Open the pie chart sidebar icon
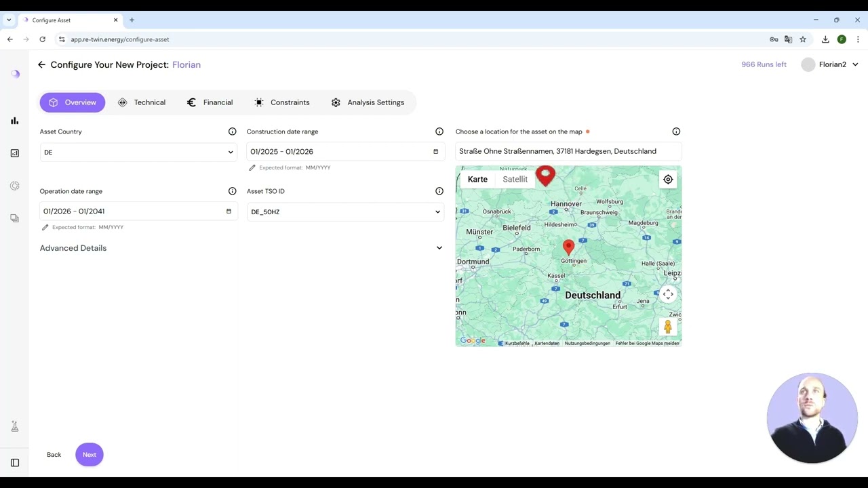 pyautogui.click(x=15, y=186)
